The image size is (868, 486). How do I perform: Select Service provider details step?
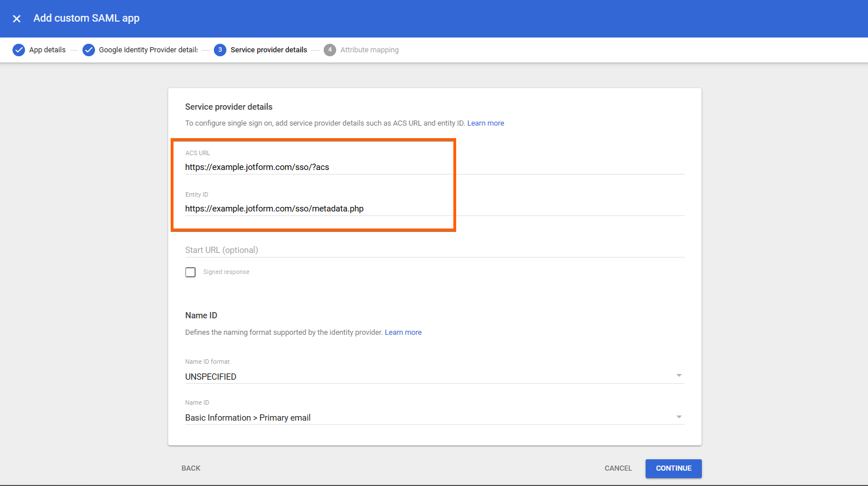[x=268, y=50]
